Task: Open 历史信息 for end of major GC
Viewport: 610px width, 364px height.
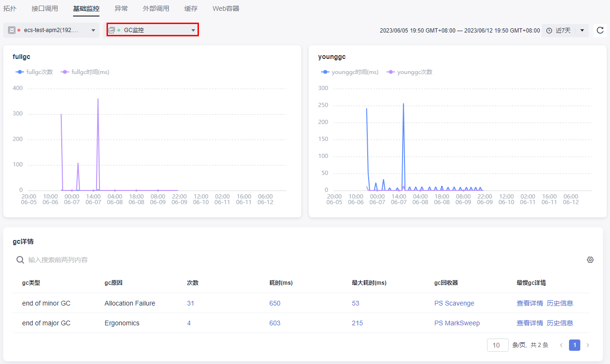Action: (560, 323)
